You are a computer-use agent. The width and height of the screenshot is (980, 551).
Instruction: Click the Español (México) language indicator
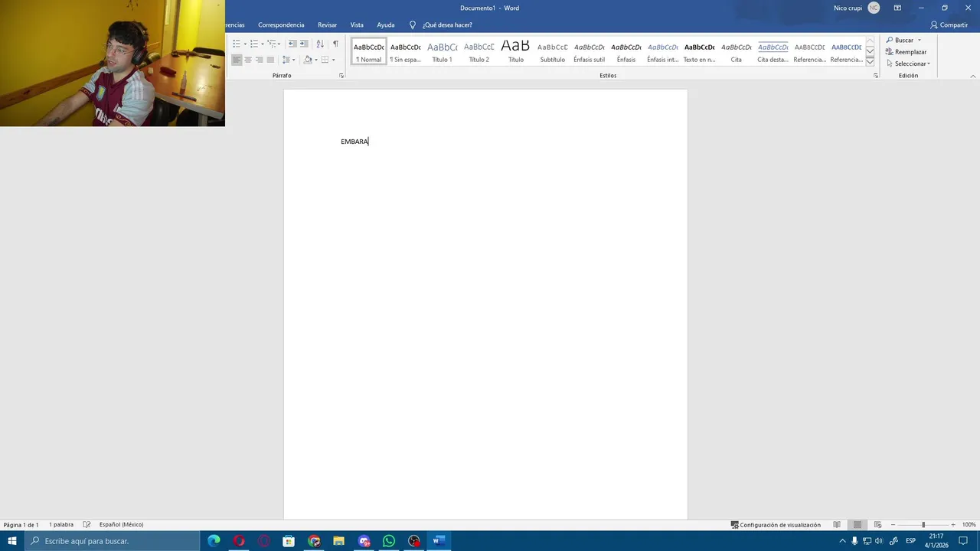[121, 525]
